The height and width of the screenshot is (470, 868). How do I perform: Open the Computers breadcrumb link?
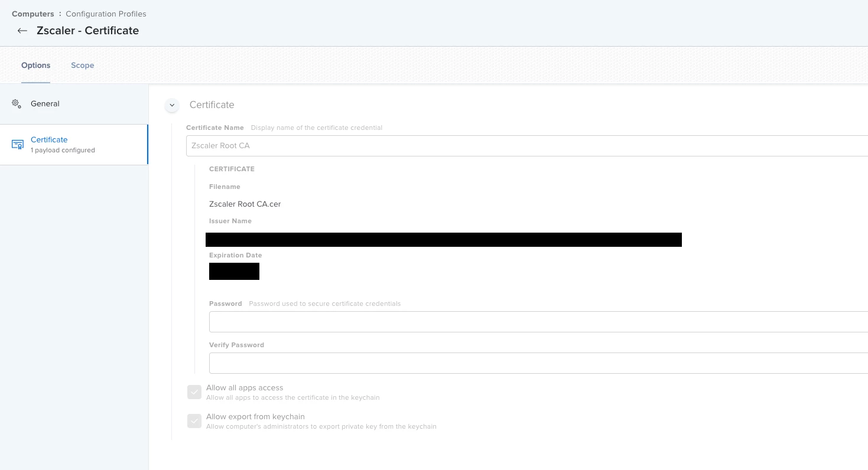pyautogui.click(x=33, y=14)
